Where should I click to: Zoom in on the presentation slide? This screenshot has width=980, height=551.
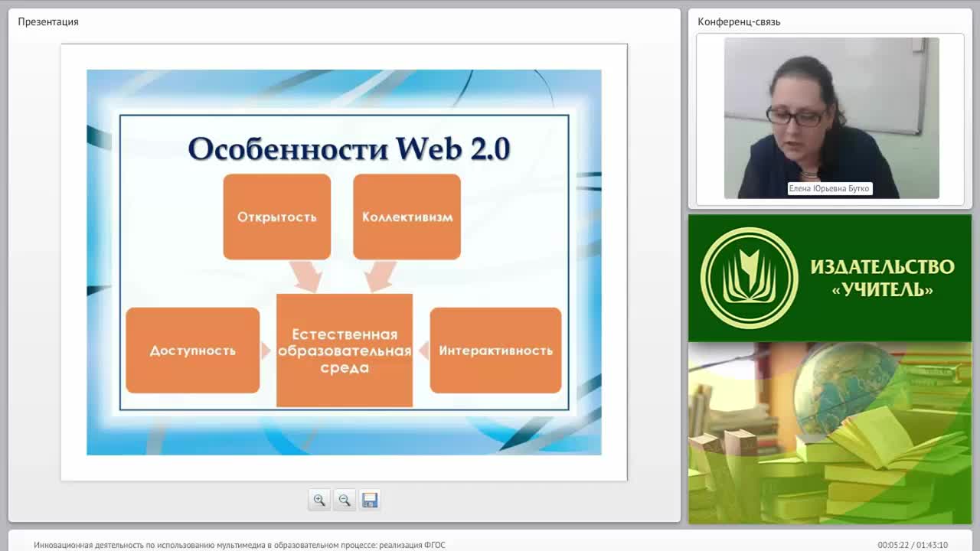(319, 500)
